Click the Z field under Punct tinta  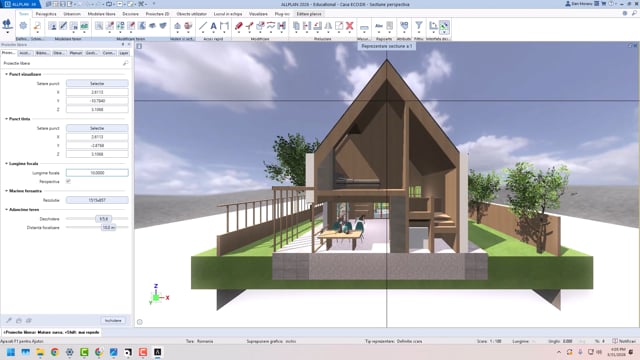pyautogui.click(x=97, y=154)
